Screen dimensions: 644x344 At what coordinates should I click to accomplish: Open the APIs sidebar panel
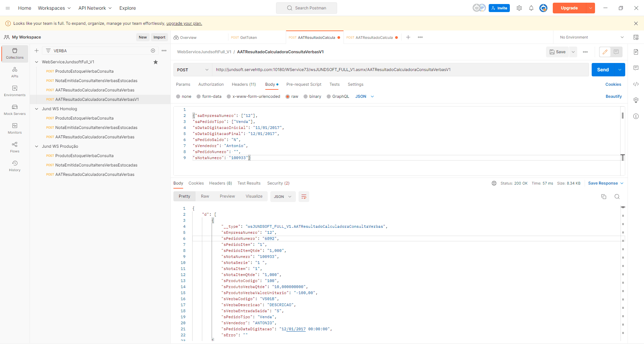[x=15, y=72]
